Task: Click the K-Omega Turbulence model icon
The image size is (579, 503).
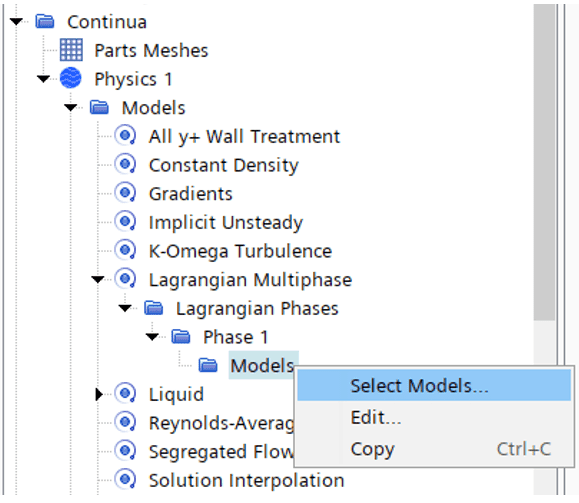Action: [125, 250]
